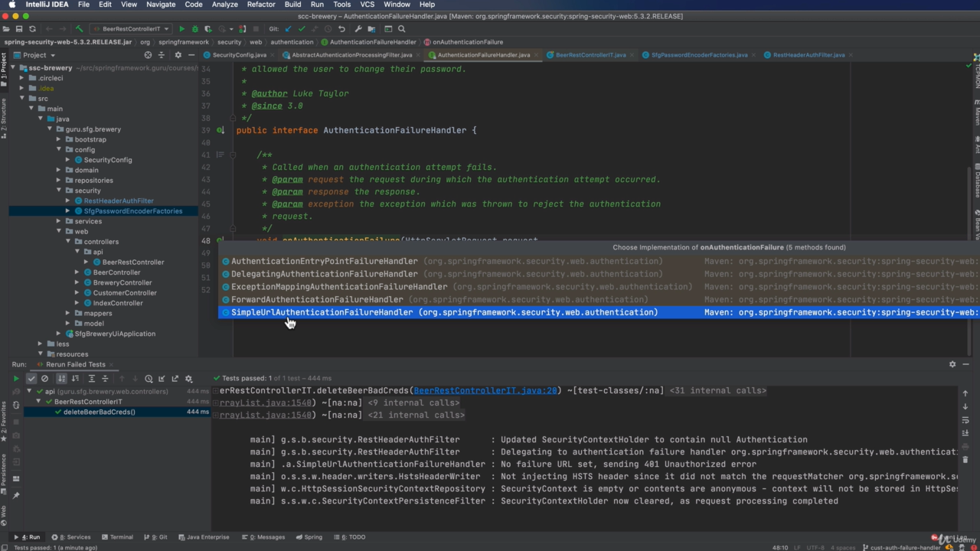Switch to the SecurityConfig.java editor tab
Screen dimensions: 980x551
(x=239, y=55)
